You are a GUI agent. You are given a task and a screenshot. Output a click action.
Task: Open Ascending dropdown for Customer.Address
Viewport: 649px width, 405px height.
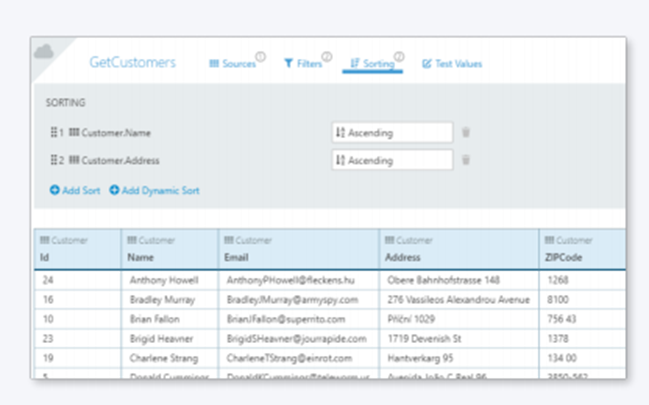pyautogui.click(x=392, y=160)
